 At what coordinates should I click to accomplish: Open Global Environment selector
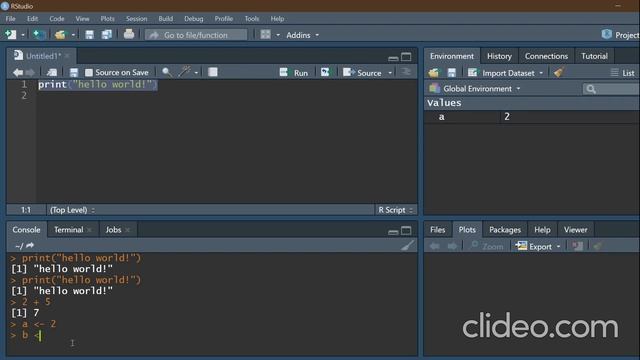click(475, 89)
